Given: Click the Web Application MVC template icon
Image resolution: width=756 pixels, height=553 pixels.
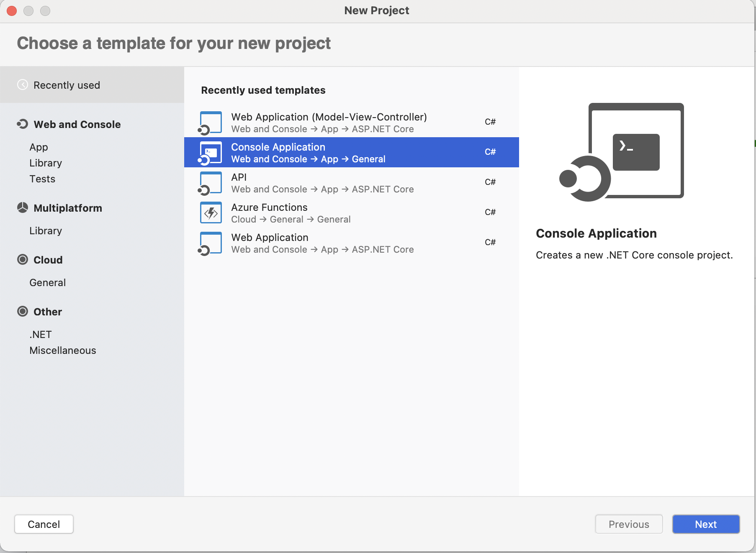Looking at the screenshot, I should (x=210, y=123).
